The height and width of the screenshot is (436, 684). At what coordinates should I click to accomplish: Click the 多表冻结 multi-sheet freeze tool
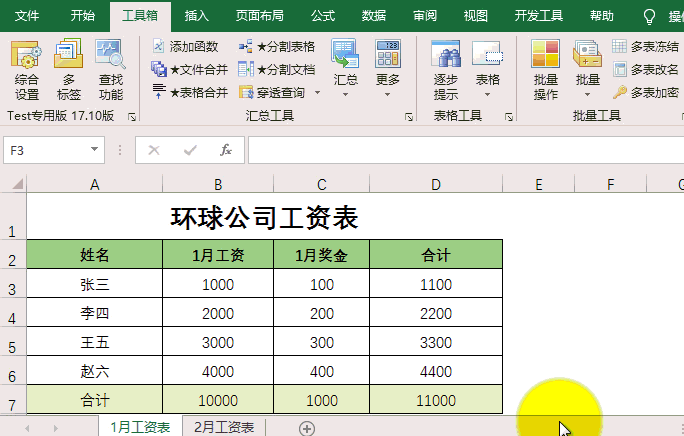coord(645,47)
